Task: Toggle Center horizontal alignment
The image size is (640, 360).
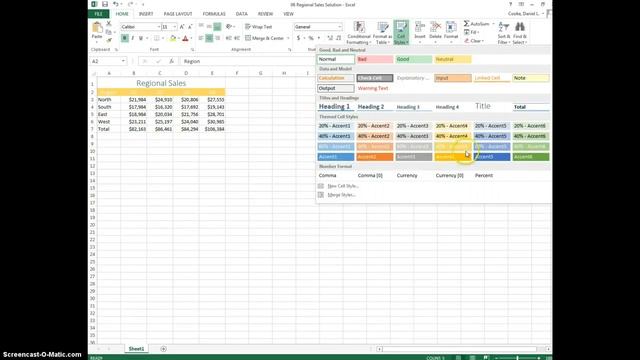Action: (209, 38)
